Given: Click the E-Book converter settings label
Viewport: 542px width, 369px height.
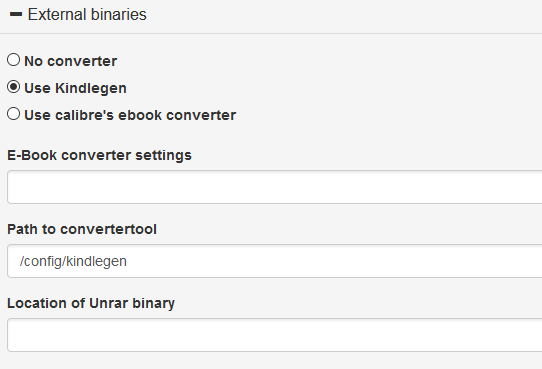Looking at the screenshot, I should coord(99,155).
